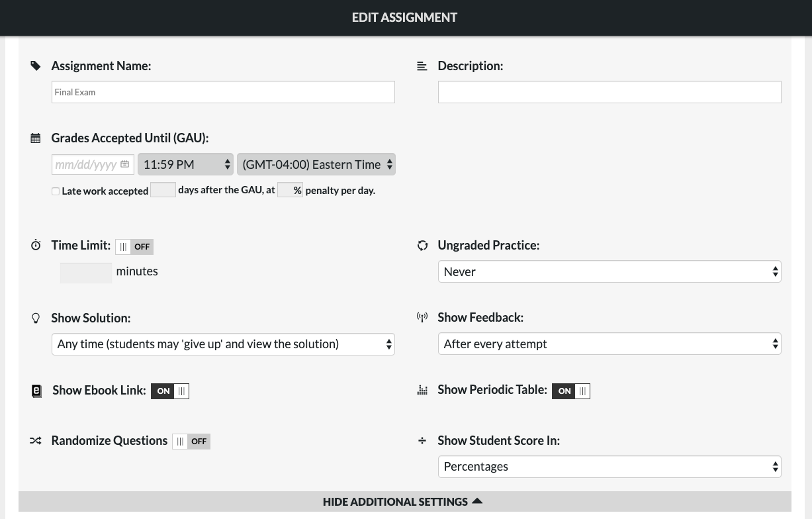Viewport: 812px width, 519px height.
Task: Click the tag icon beside Assignment Name
Action: click(x=36, y=66)
